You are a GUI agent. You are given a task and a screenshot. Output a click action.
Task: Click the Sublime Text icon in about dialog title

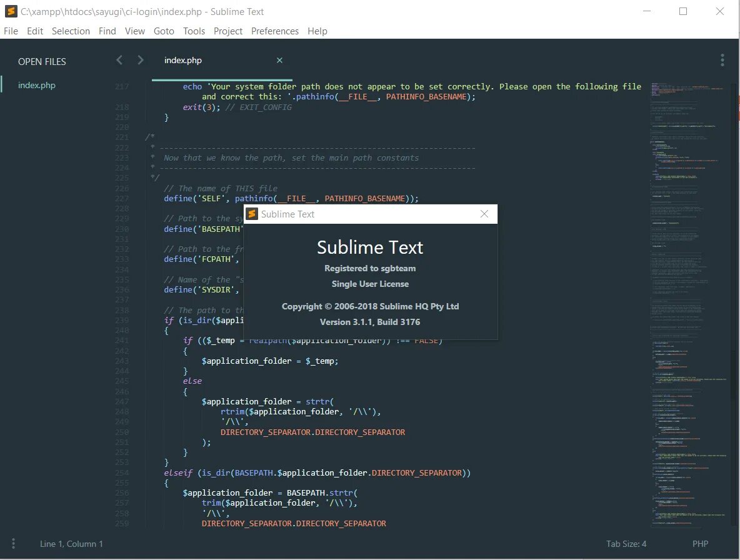(x=252, y=214)
